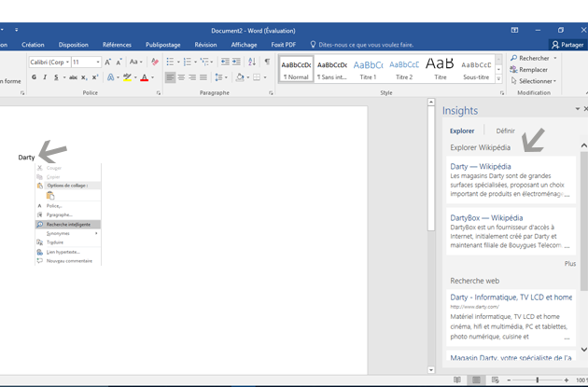This screenshot has width=588, height=387.
Task: Open the 'Darty — Wikipédia' link
Action: point(481,166)
